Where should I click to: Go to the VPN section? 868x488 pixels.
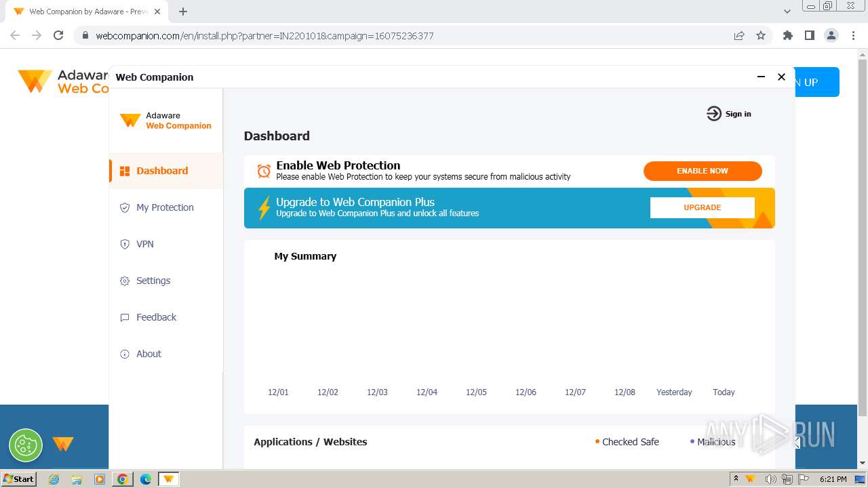coord(166,244)
